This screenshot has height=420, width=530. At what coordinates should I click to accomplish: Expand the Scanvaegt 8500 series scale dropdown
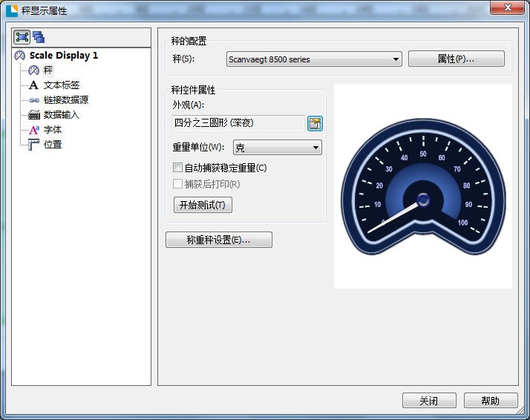(x=313, y=59)
